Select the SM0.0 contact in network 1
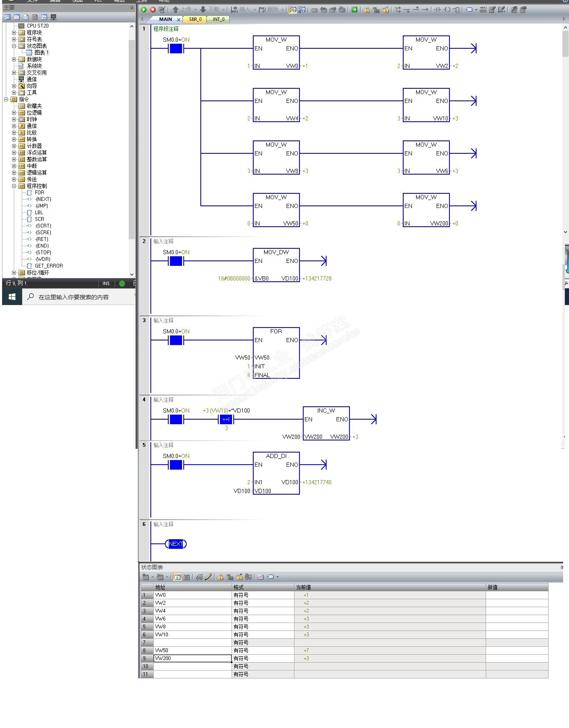The height and width of the screenshot is (728, 569). 176,49
